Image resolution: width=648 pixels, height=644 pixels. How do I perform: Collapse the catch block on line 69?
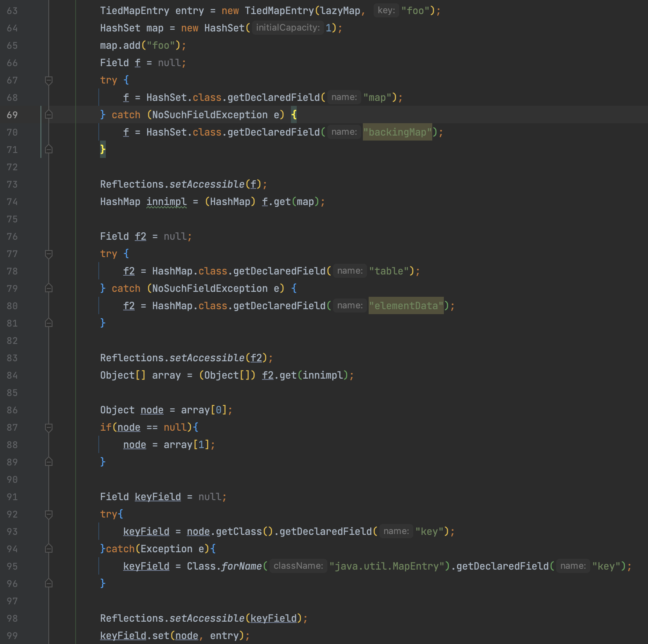pos(48,115)
